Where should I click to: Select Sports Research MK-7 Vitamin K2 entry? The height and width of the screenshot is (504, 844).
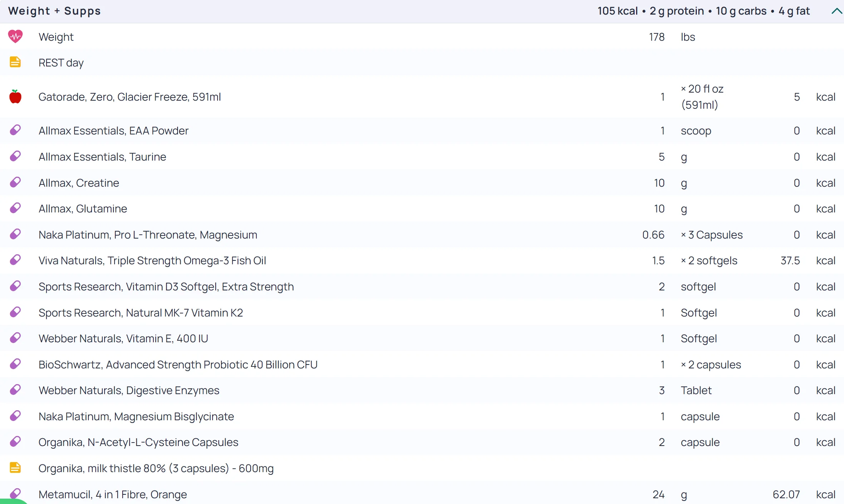point(141,313)
